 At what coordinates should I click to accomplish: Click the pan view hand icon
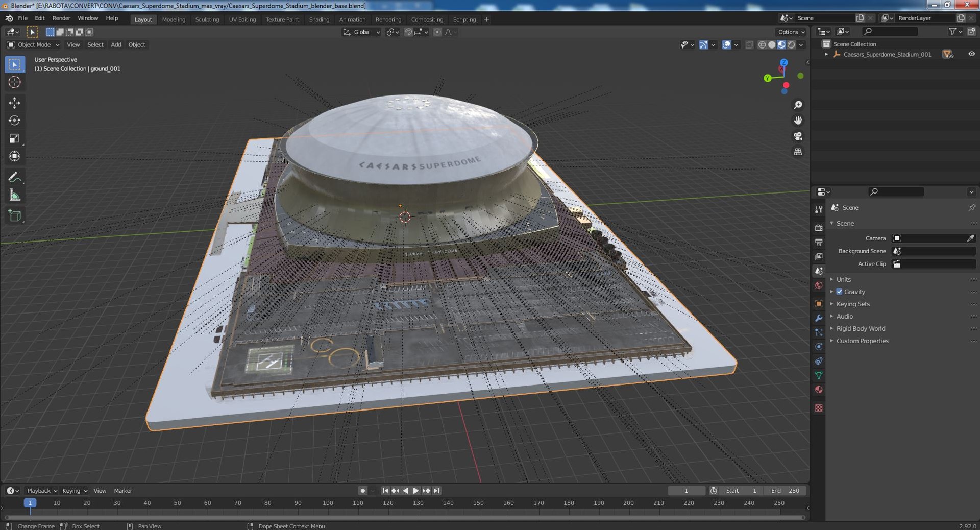(x=798, y=121)
